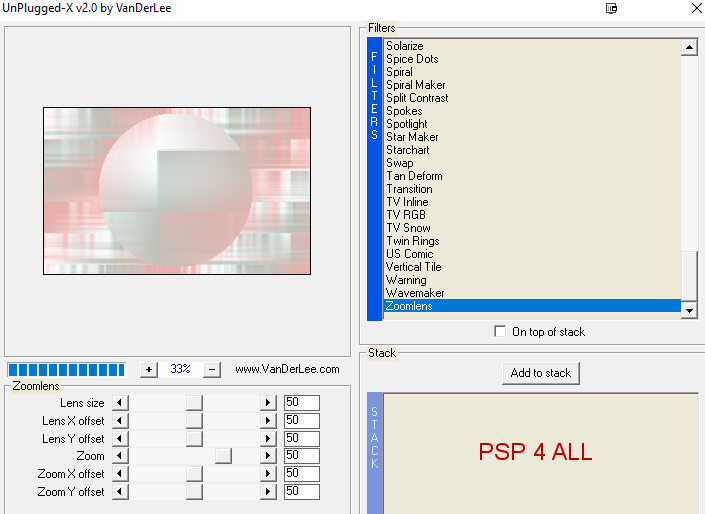Select the Wavemaker filter
This screenshot has height=514, width=705.
pos(415,293)
